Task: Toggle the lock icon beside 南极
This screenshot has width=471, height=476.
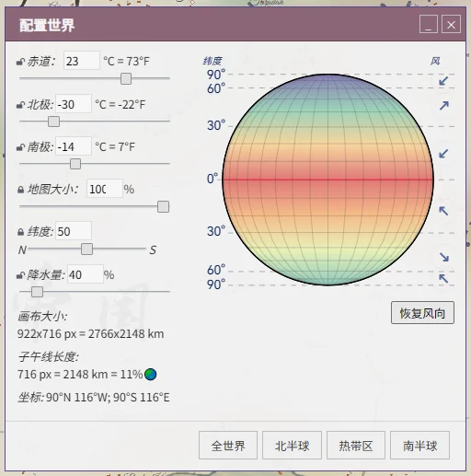Action: click(20, 147)
